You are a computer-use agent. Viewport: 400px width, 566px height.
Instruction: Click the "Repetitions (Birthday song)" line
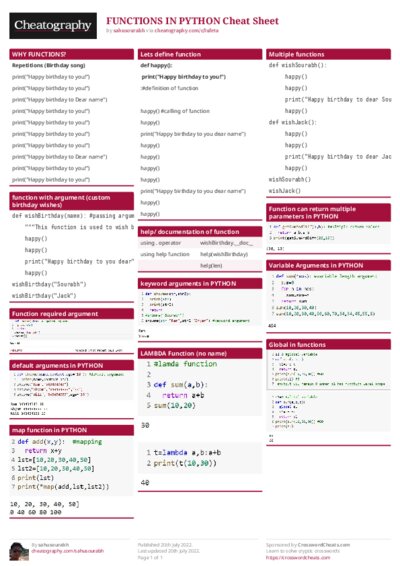pos(48,65)
